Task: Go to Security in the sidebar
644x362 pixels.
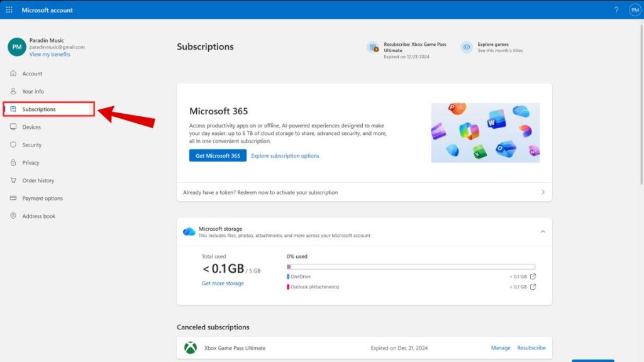Action: tap(31, 145)
